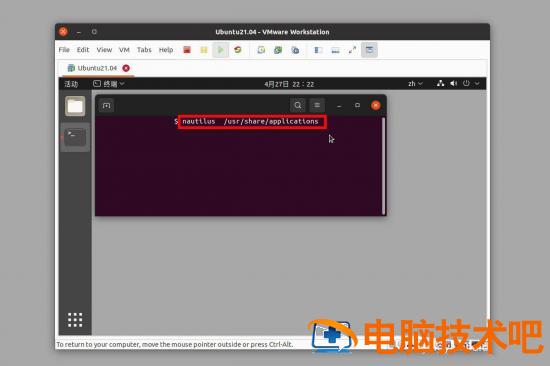Click the network status icon
This screenshot has height=366, width=550.
440,84
